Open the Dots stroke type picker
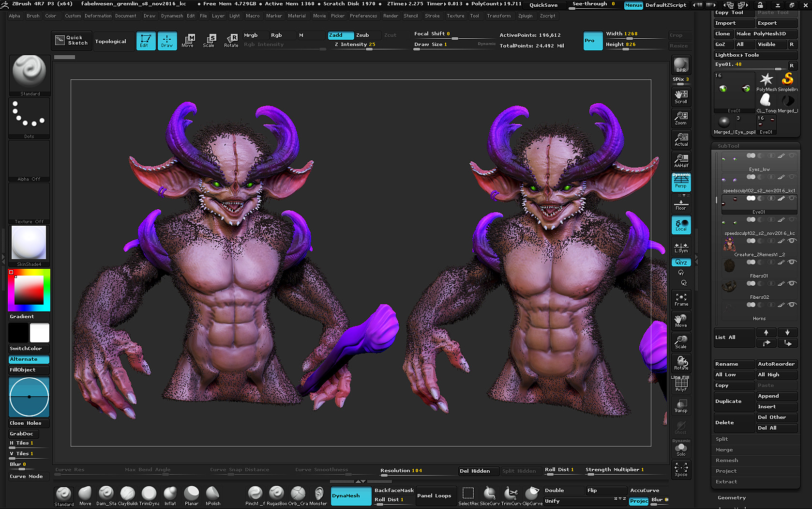 pyautogui.click(x=29, y=118)
